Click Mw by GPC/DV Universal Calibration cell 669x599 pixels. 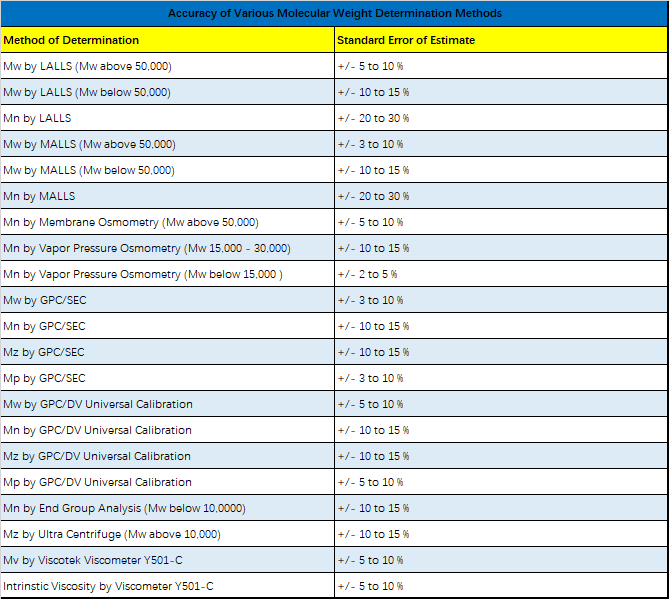tap(167, 404)
